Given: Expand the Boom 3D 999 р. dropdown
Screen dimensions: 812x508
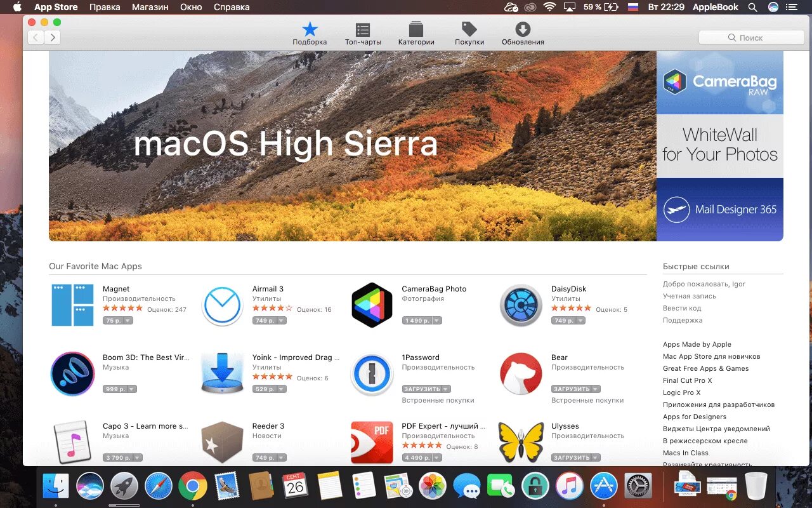Looking at the screenshot, I should pos(132,389).
